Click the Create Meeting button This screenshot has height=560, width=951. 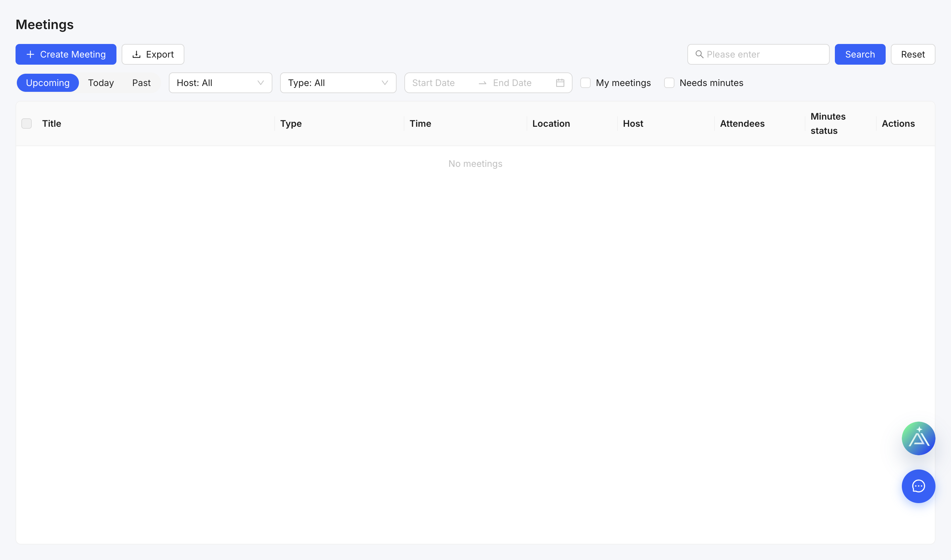66,54
